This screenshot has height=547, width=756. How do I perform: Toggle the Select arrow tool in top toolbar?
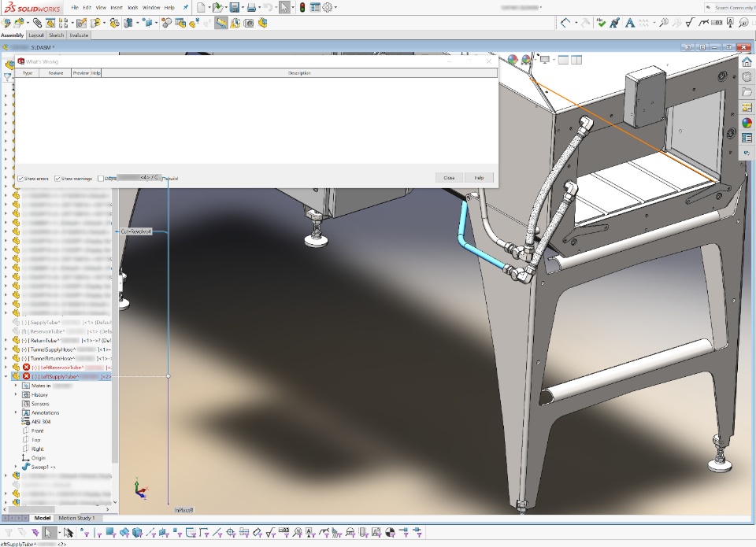[x=284, y=7]
